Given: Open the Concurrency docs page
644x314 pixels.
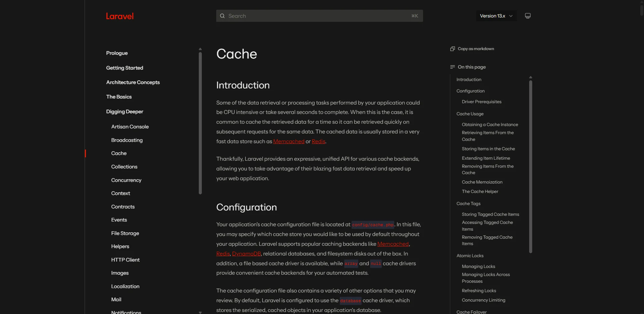Looking at the screenshot, I should [x=126, y=180].
